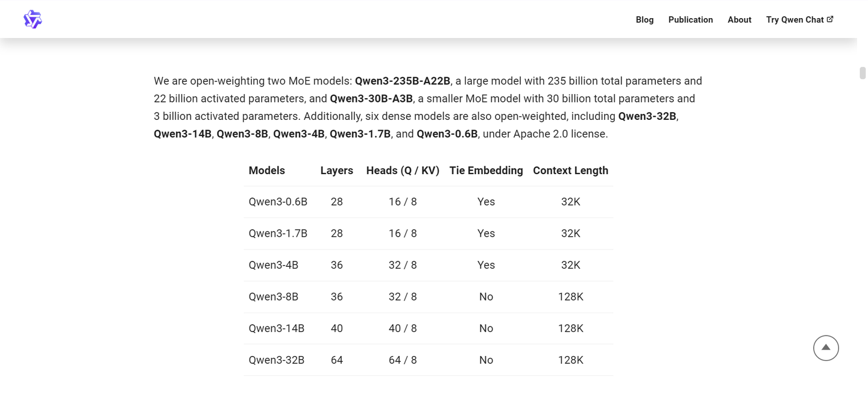Click the Qwen3-1.7B table row label
The width and height of the screenshot is (868, 394).
tap(278, 233)
